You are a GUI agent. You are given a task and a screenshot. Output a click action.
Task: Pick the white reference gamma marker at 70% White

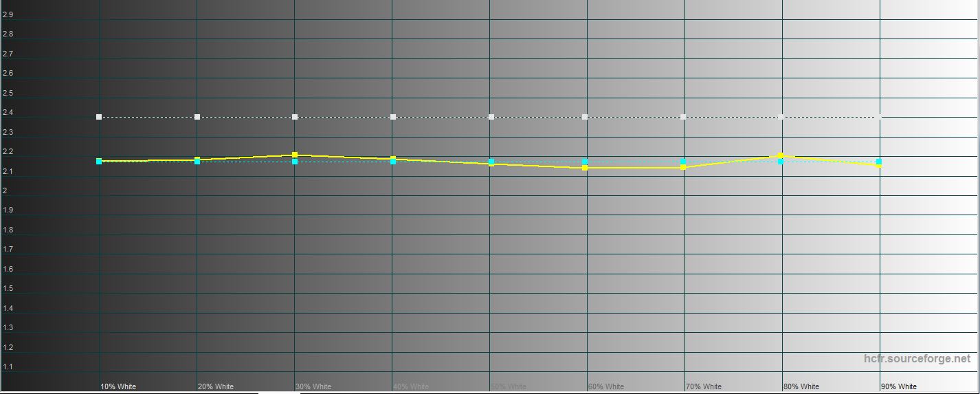pos(683,117)
